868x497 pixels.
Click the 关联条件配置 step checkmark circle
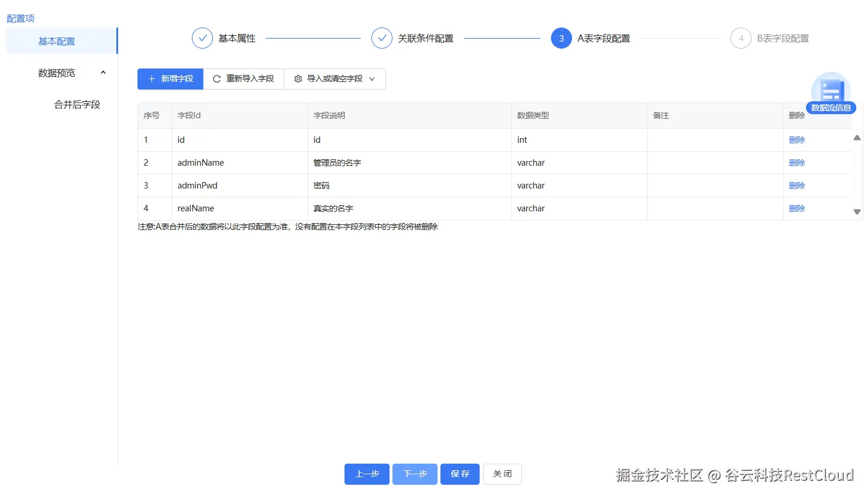pyautogui.click(x=382, y=38)
